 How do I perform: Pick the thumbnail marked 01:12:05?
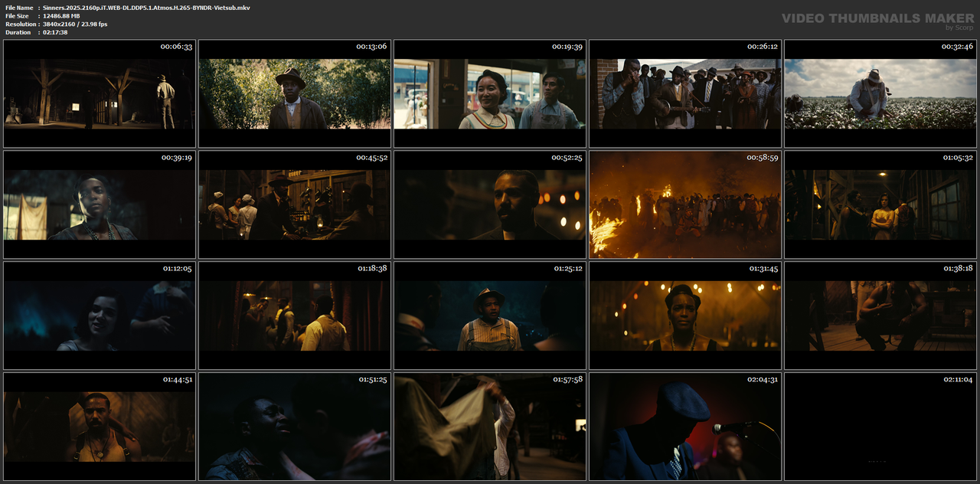(100, 316)
